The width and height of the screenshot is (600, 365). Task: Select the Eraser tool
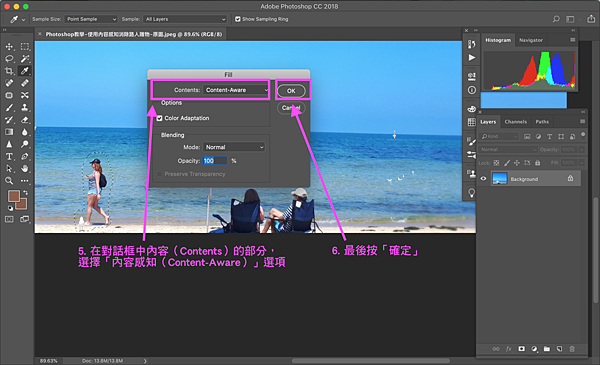(25, 120)
